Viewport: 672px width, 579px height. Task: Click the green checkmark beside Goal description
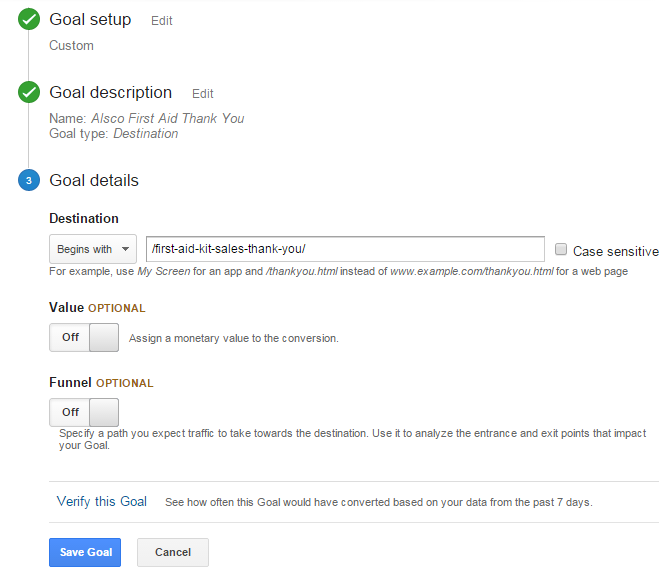coord(29,93)
